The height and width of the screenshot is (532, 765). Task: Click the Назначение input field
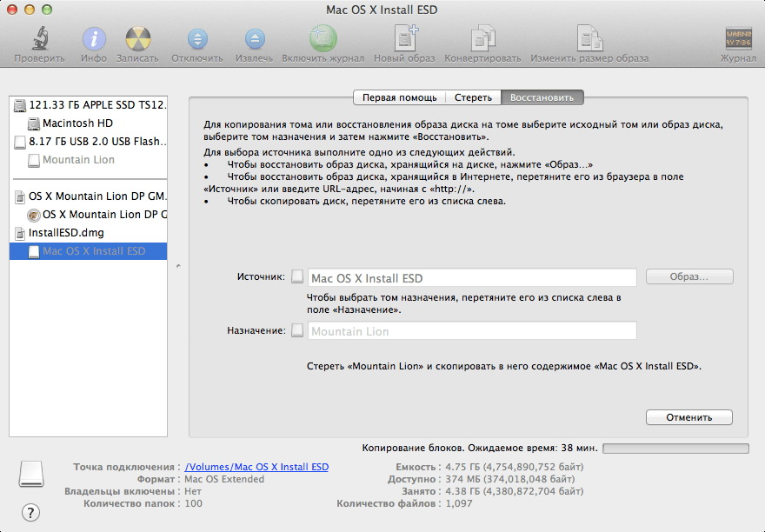pyautogui.click(x=472, y=331)
